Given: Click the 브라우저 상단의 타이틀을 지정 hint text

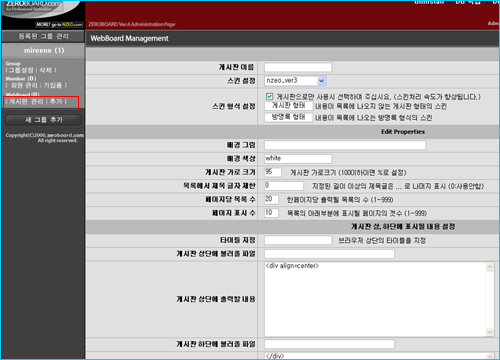Looking at the screenshot, I should coord(382,240).
